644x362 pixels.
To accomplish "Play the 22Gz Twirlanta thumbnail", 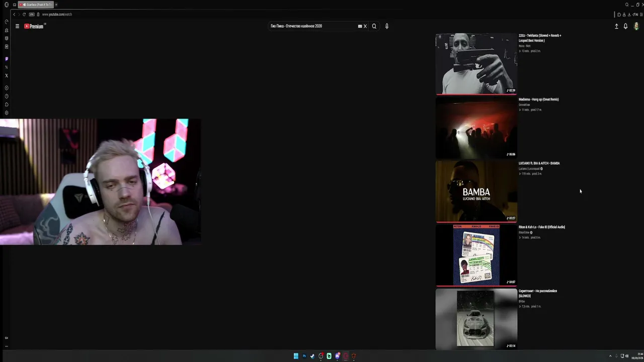I will [x=476, y=64].
